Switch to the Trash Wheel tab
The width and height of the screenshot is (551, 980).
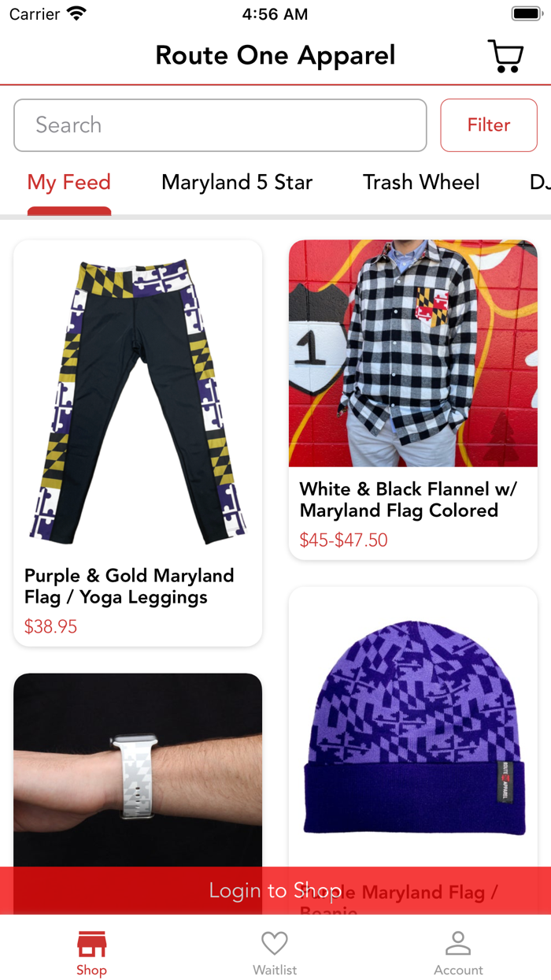click(421, 182)
